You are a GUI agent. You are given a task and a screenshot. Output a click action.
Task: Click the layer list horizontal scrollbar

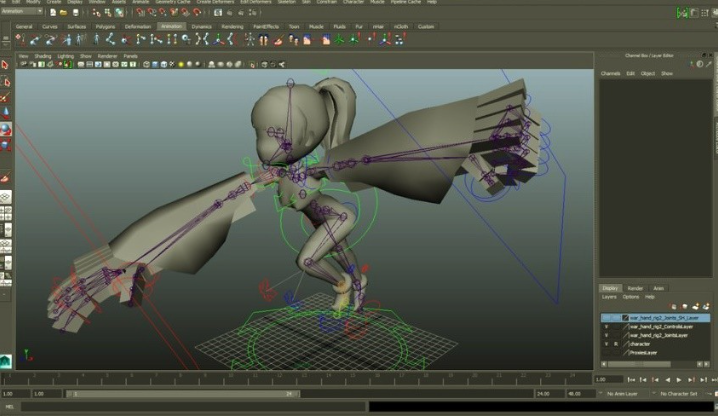(639, 364)
